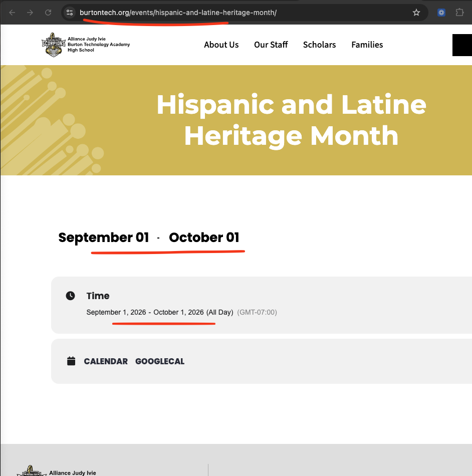Open the Scholars menu
This screenshot has width=472, height=476.
pos(319,45)
